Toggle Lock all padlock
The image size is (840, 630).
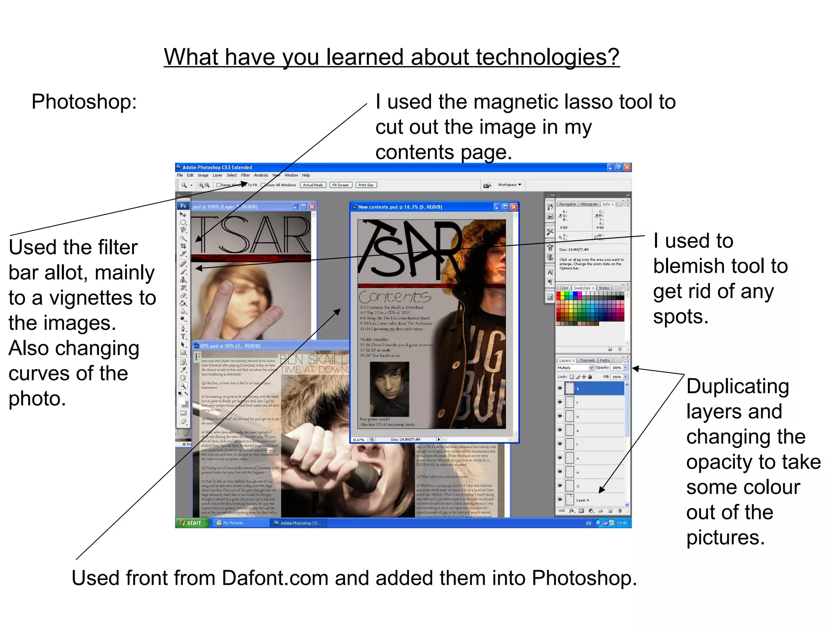pos(590,377)
